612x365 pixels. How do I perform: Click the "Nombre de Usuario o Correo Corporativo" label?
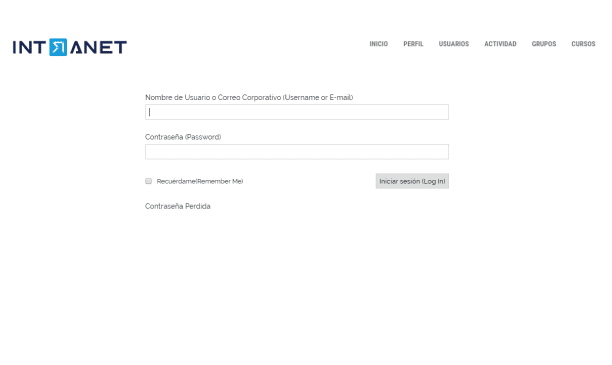pyautogui.click(x=213, y=98)
